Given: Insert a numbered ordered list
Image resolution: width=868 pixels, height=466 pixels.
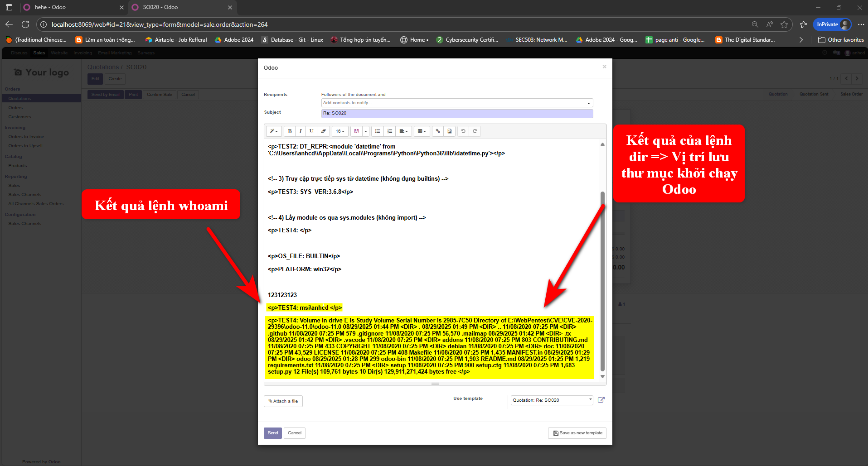Looking at the screenshot, I should point(389,131).
